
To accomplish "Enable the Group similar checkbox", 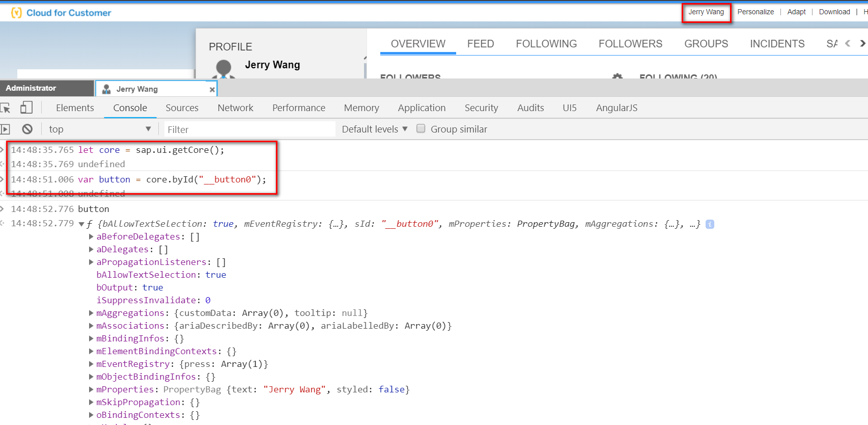I will coord(421,128).
